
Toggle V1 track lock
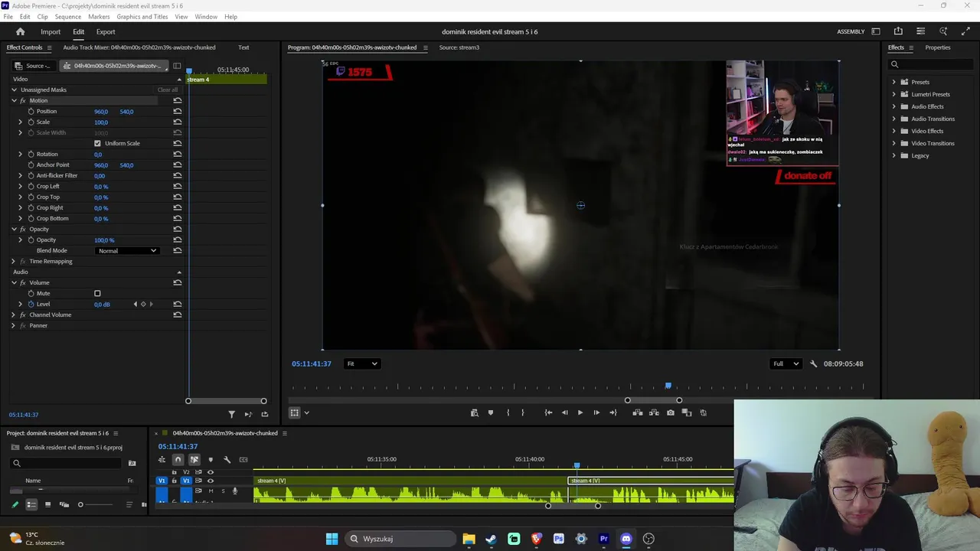point(174,481)
